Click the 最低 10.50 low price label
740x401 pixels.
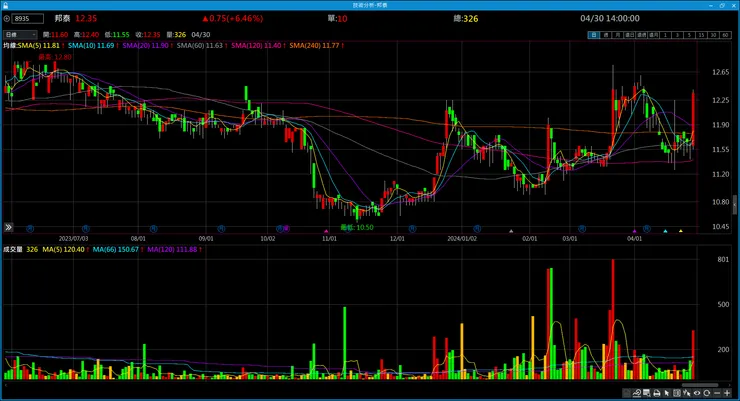[x=357, y=227]
